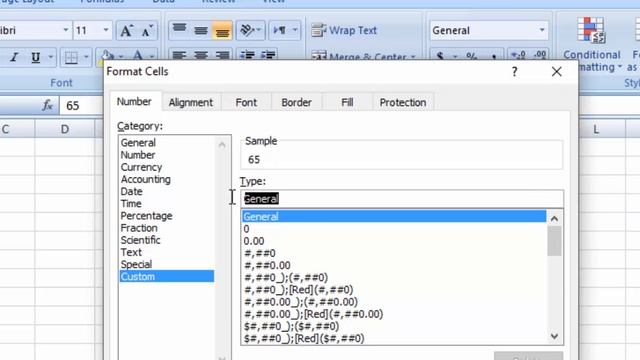
Task: Expand text direction dropdown arrow
Action: point(295,30)
